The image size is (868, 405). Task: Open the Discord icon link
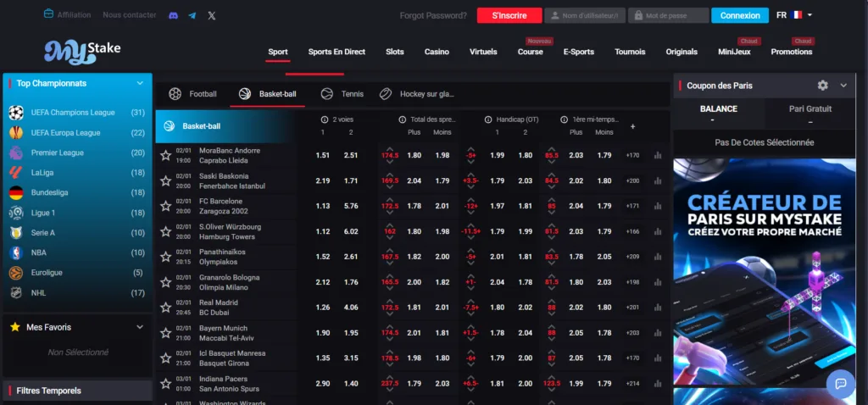[x=173, y=15]
